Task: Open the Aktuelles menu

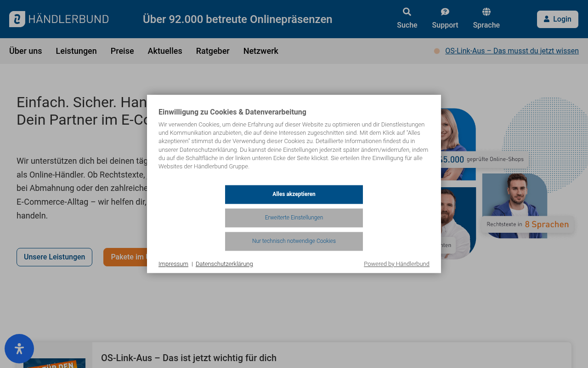Action: pyautogui.click(x=165, y=51)
